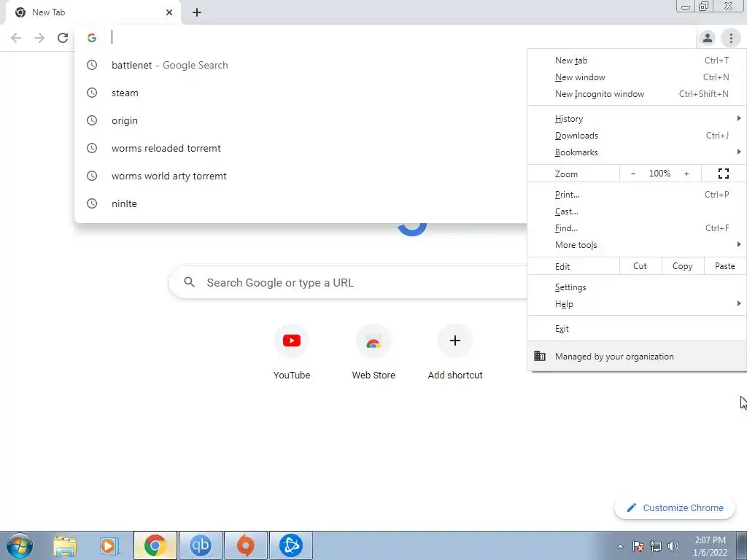Go forward with the forward arrow
Screen dimensions: 747x560
point(39,38)
